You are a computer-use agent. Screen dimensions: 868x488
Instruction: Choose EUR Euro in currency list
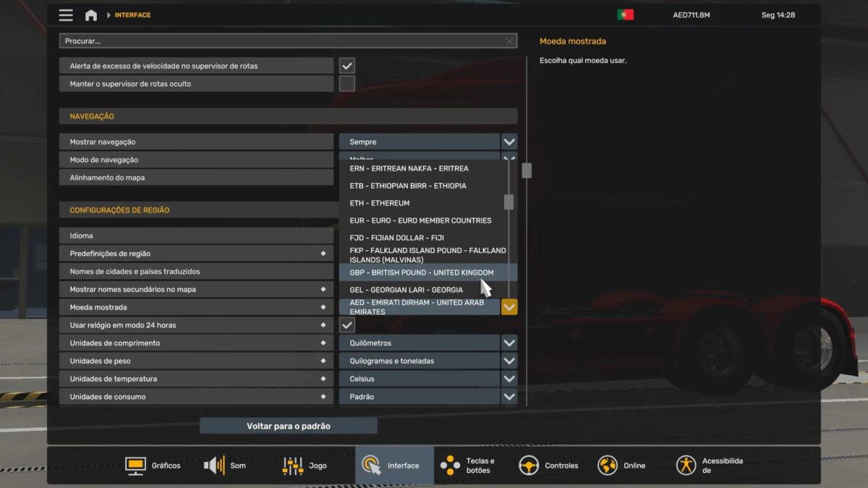420,221
